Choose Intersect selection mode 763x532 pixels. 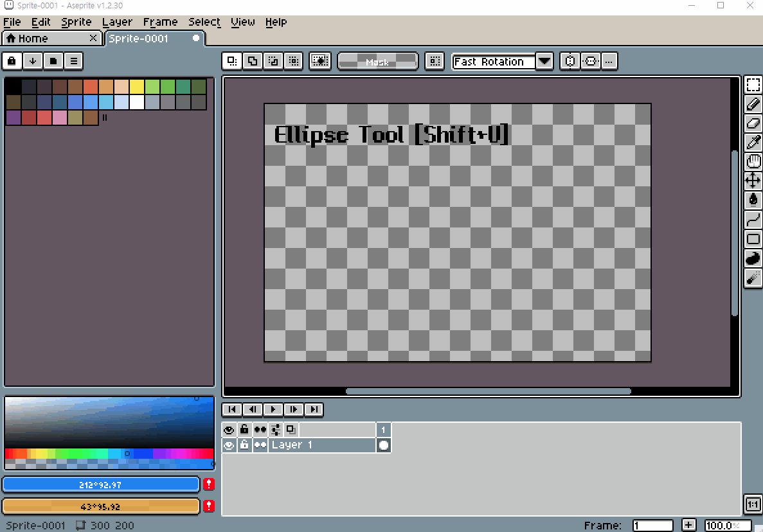(293, 61)
